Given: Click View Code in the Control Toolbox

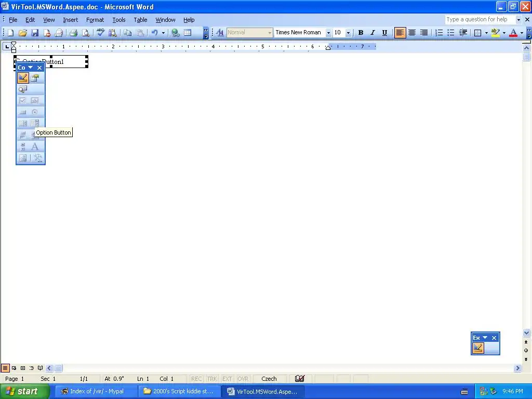Looking at the screenshot, I should [23, 89].
